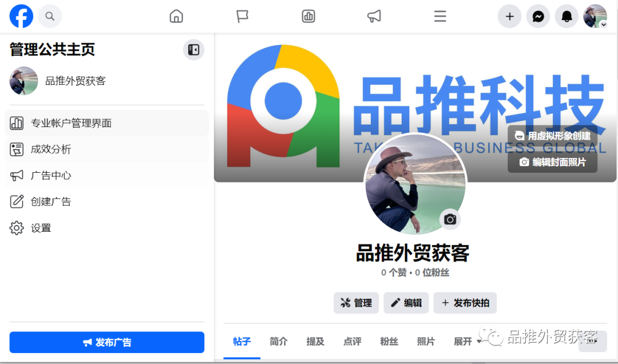
Task: Click 编辑封面照片 button
Action: [553, 162]
